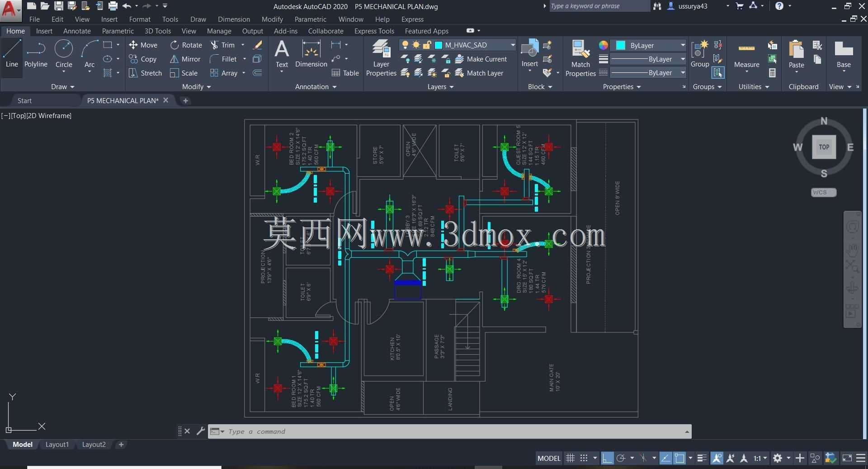Click the WCS coordinate system button
The width and height of the screenshot is (868, 469).
[x=824, y=192]
